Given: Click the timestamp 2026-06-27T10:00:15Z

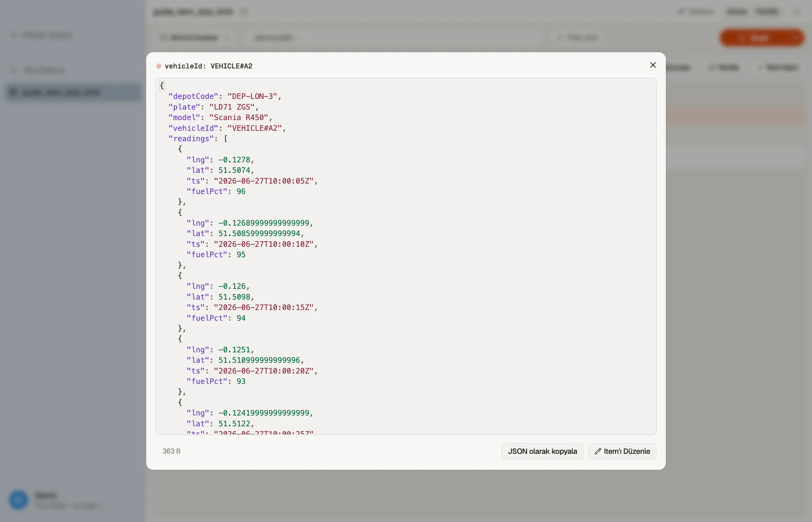Looking at the screenshot, I should pos(264,307).
